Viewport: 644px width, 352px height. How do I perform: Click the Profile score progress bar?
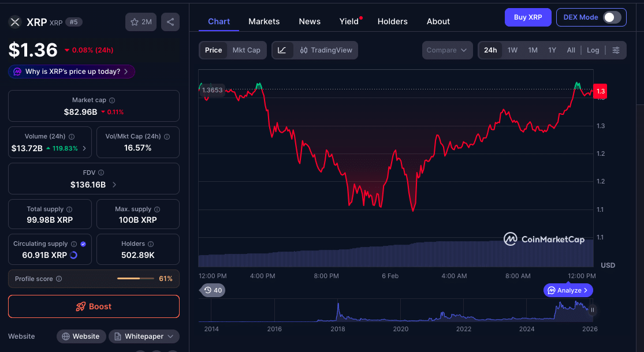(x=136, y=279)
